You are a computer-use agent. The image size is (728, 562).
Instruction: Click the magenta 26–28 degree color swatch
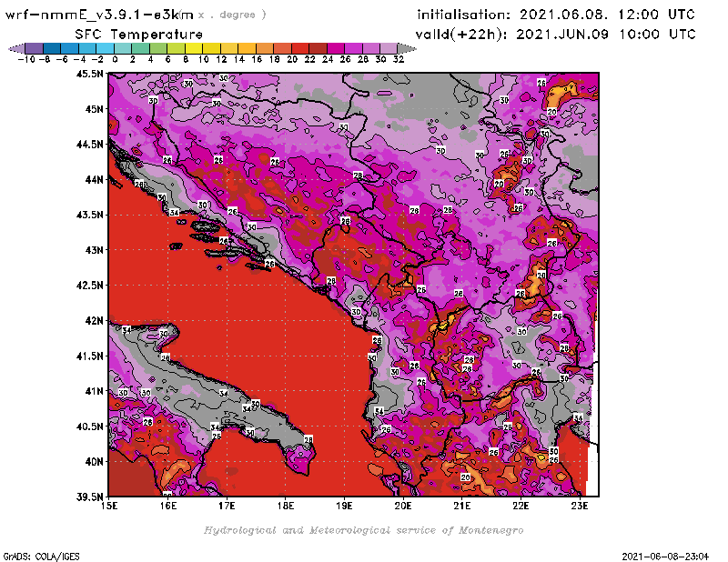click(x=353, y=47)
